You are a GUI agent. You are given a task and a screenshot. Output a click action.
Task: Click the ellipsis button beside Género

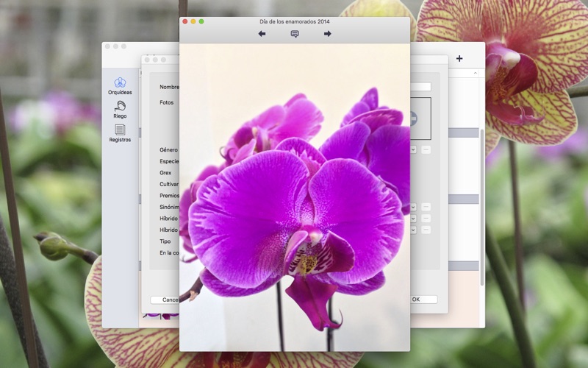(426, 149)
